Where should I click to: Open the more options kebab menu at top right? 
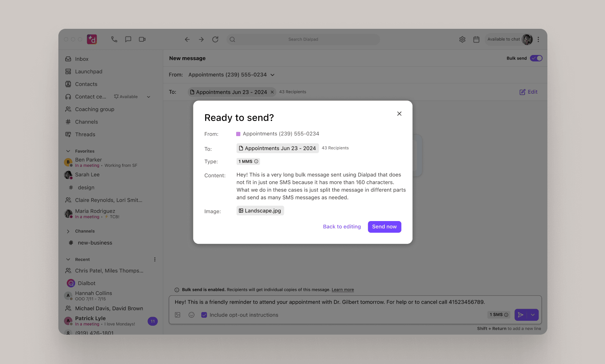click(538, 39)
